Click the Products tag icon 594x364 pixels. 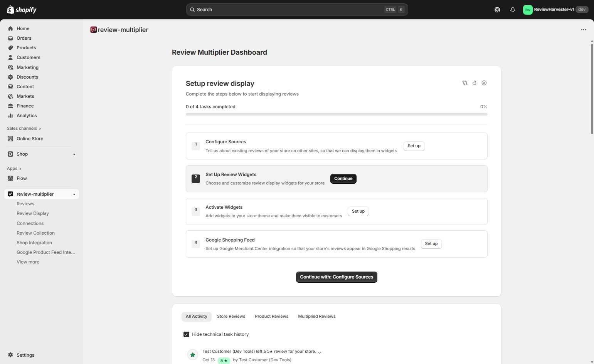[x=10, y=48]
